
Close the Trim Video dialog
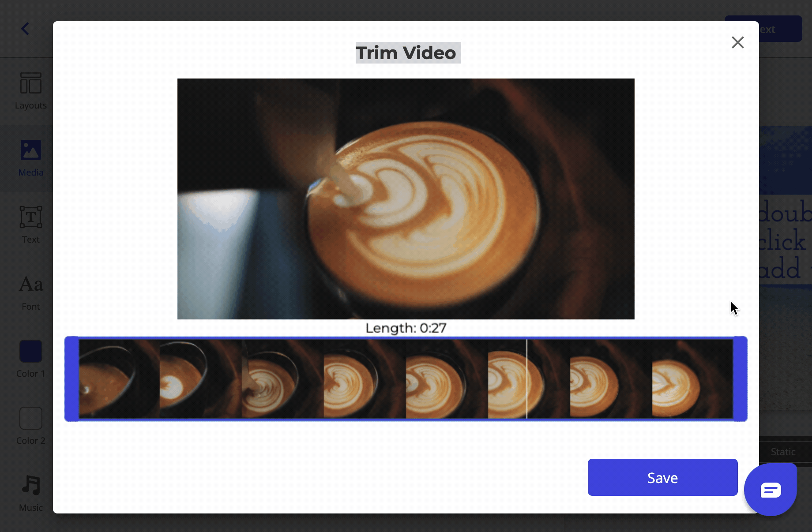pos(737,42)
